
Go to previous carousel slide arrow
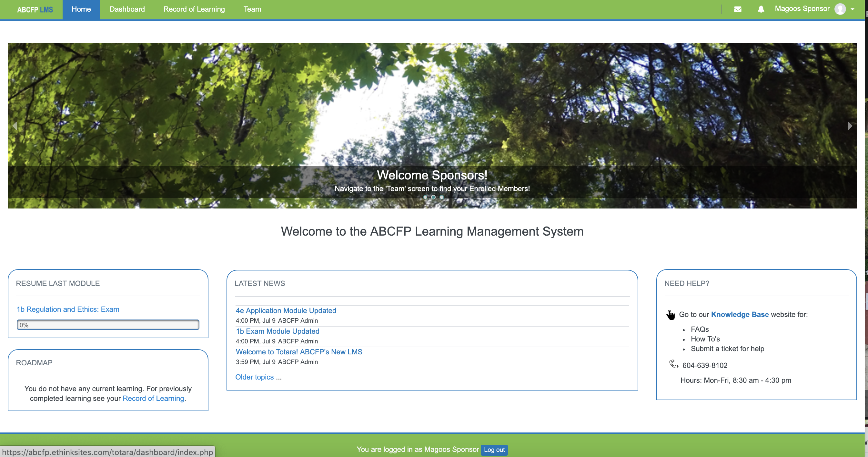click(15, 126)
